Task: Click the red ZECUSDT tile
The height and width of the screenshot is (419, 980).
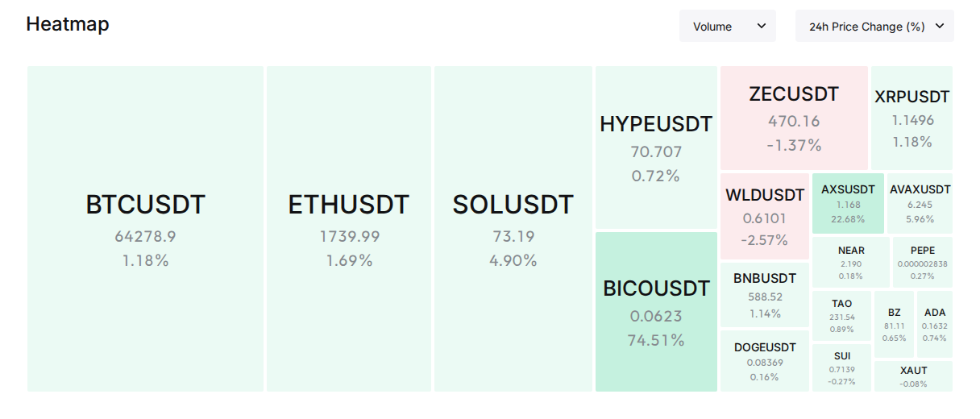Action: 794,118
